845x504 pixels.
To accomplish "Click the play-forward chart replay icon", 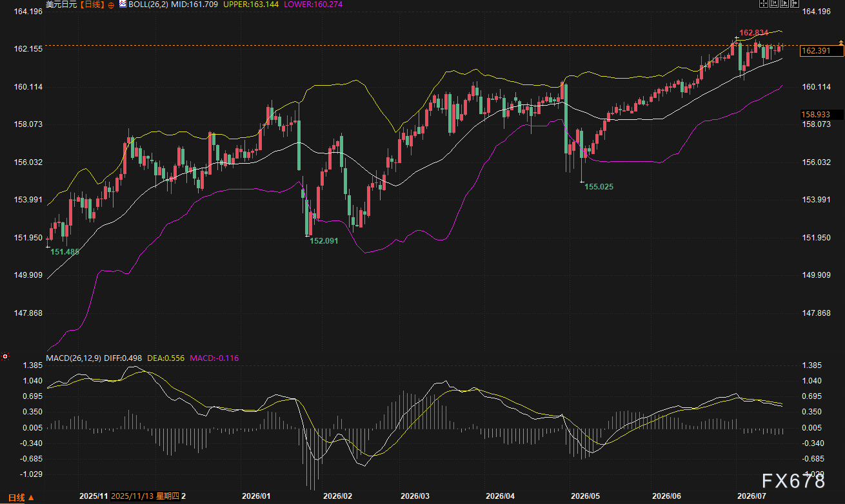I will tap(784, 3).
